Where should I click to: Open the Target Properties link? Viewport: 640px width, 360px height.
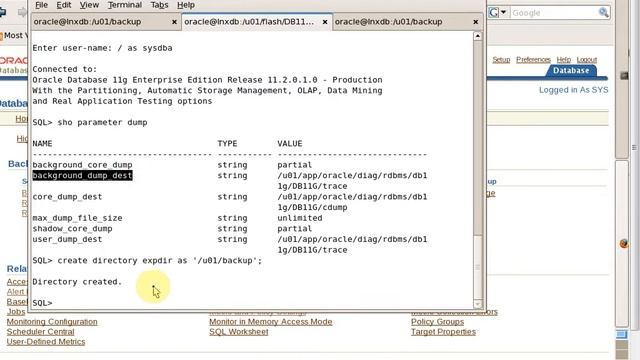[x=443, y=332]
